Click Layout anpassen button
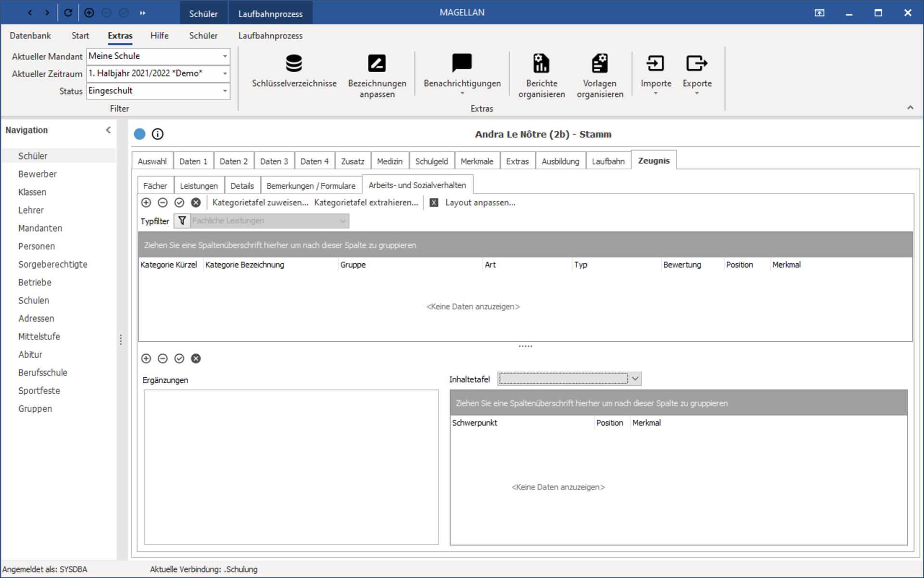The height and width of the screenshot is (578, 924). coord(480,203)
